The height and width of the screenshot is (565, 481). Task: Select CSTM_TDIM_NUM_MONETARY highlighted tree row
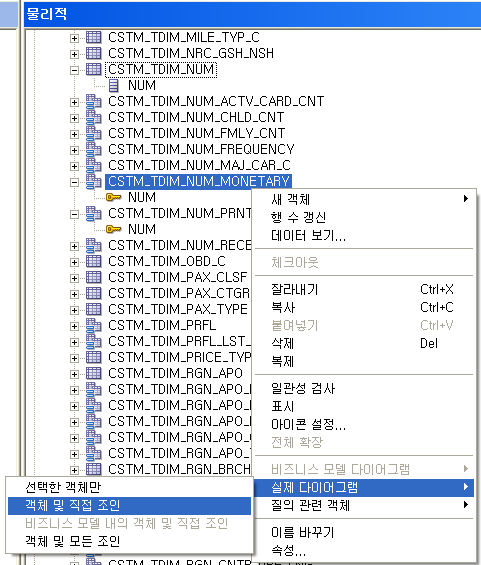pyautogui.click(x=199, y=181)
